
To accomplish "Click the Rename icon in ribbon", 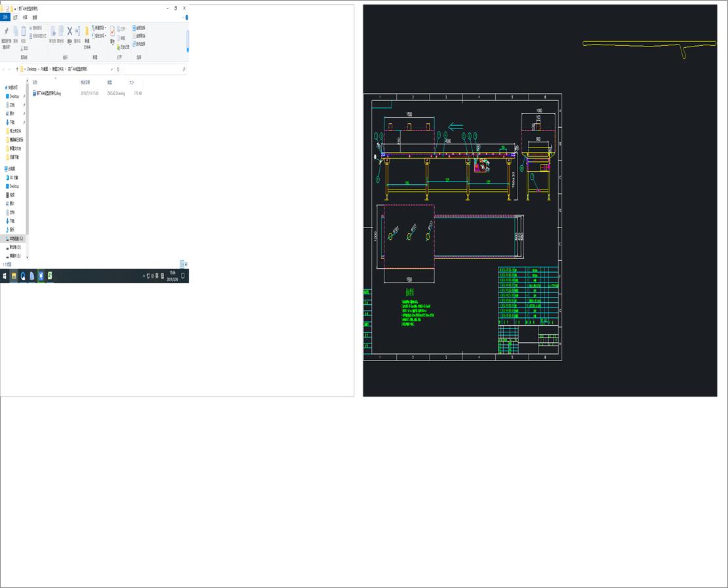I will coord(77,31).
